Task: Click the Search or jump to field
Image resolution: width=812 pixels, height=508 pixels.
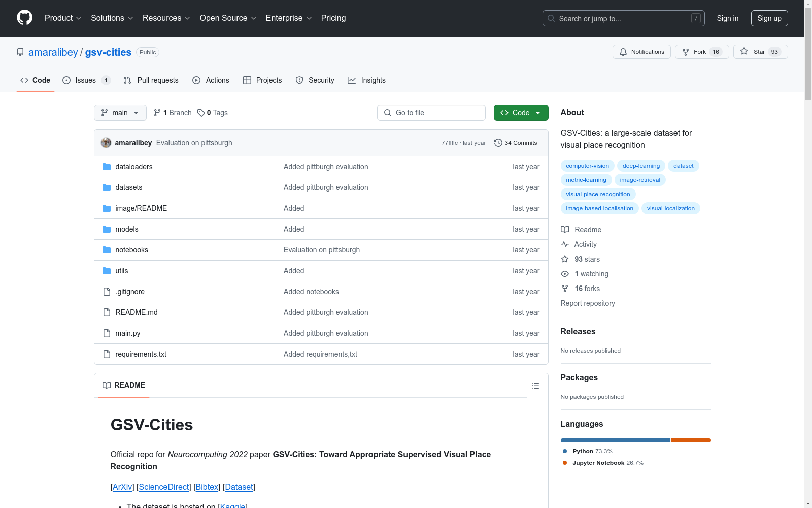Action: click(624, 18)
